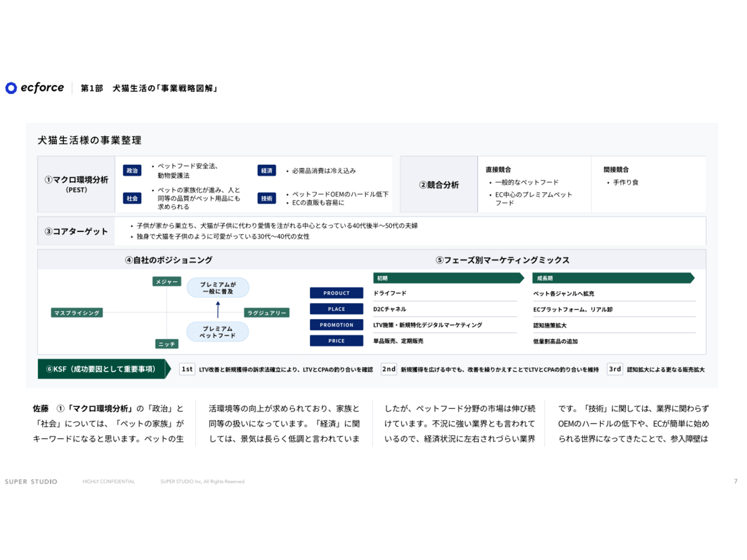Select the 経済 badge in PEST analysis
747x560 pixels.
point(266,170)
